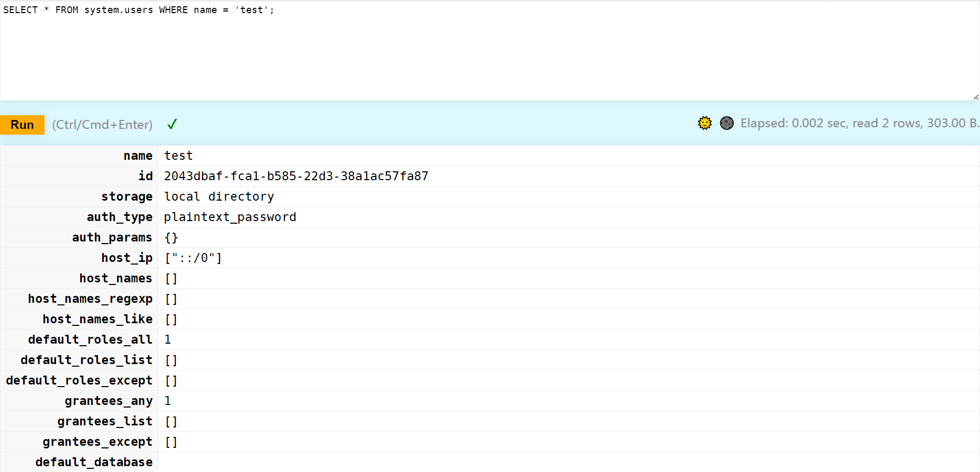
Task: Click the Elapsed time statistics text
Action: 860,123
